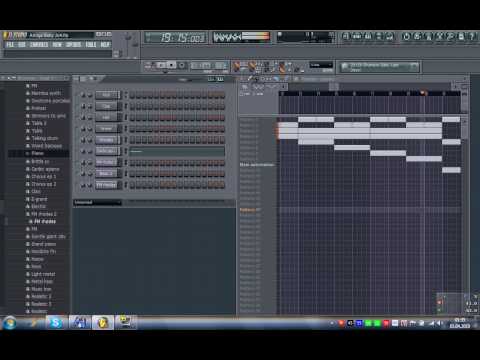This screenshot has width=480, height=360.
Task: Open the FILE menu
Action: pyautogui.click(x=10, y=45)
